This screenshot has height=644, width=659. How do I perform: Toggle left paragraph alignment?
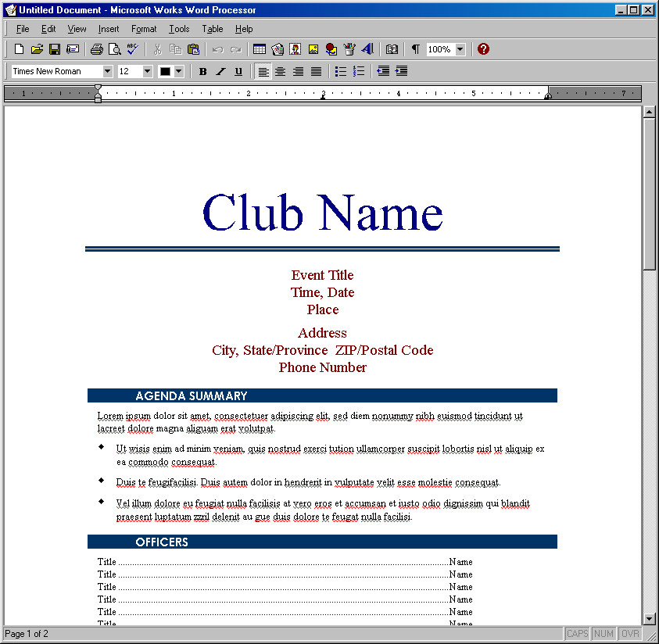pos(263,71)
